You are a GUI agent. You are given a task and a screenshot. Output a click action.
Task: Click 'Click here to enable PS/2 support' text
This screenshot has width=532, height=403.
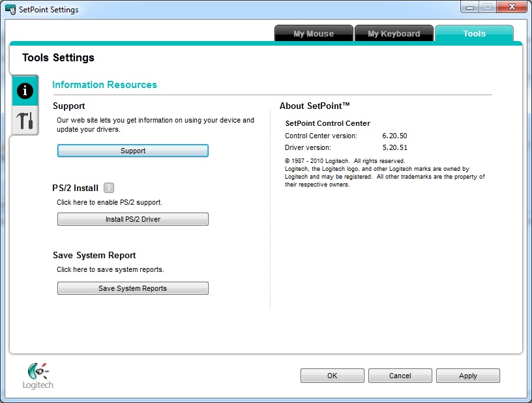tap(110, 202)
